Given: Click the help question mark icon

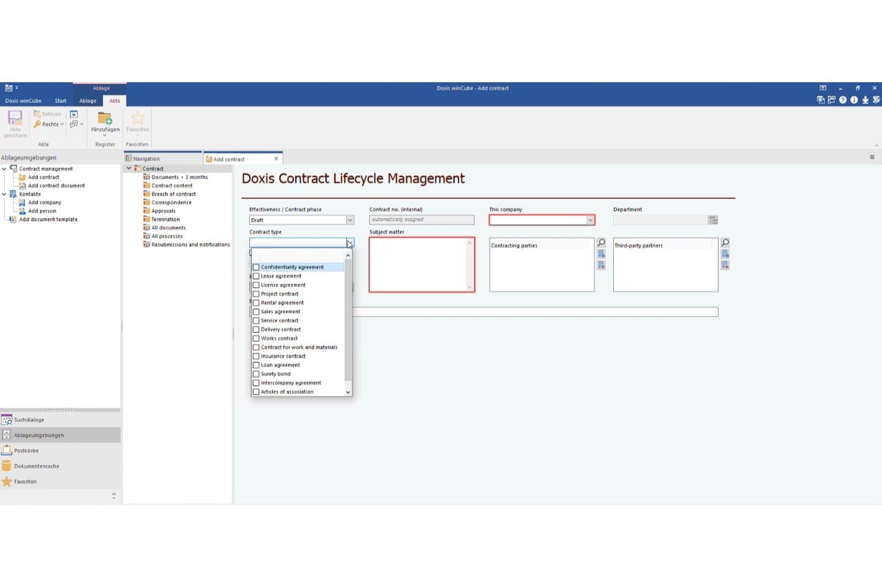Looking at the screenshot, I should pos(843,100).
